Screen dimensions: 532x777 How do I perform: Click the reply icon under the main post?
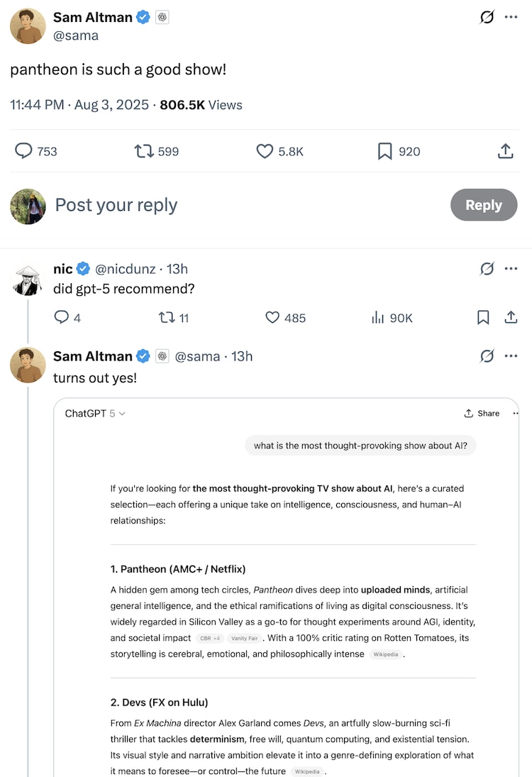(x=23, y=150)
